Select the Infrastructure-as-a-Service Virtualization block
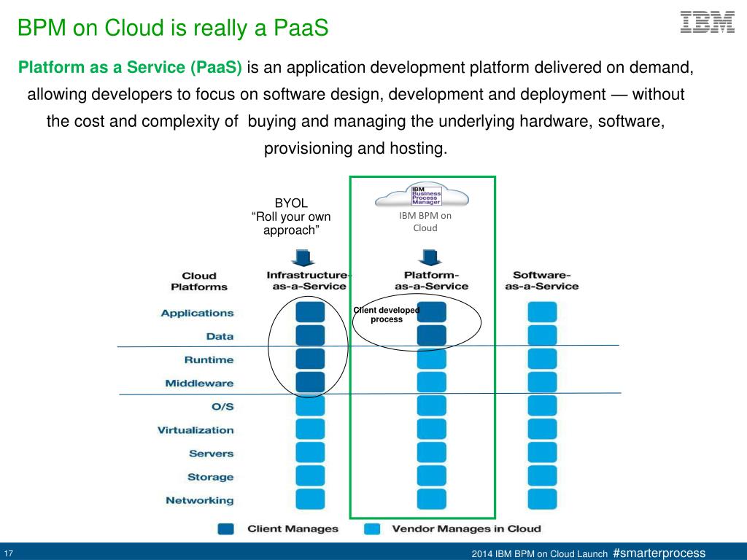Viewport: 747px width, 560px height. pyautogui.click(x=310, y=429)
